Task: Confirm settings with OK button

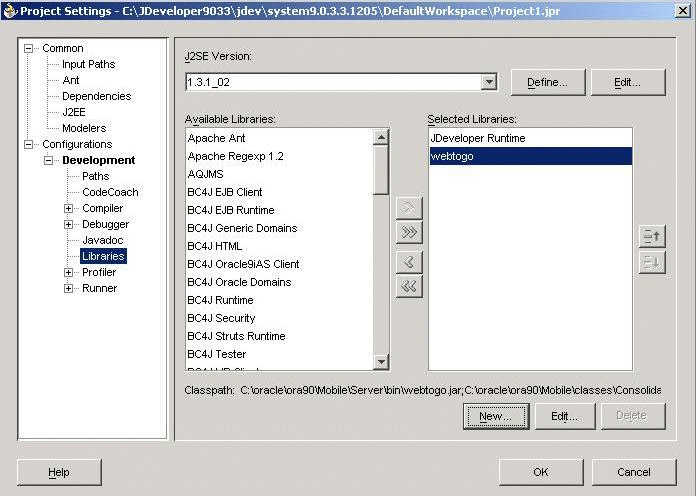Action: (x=541, y=472)
